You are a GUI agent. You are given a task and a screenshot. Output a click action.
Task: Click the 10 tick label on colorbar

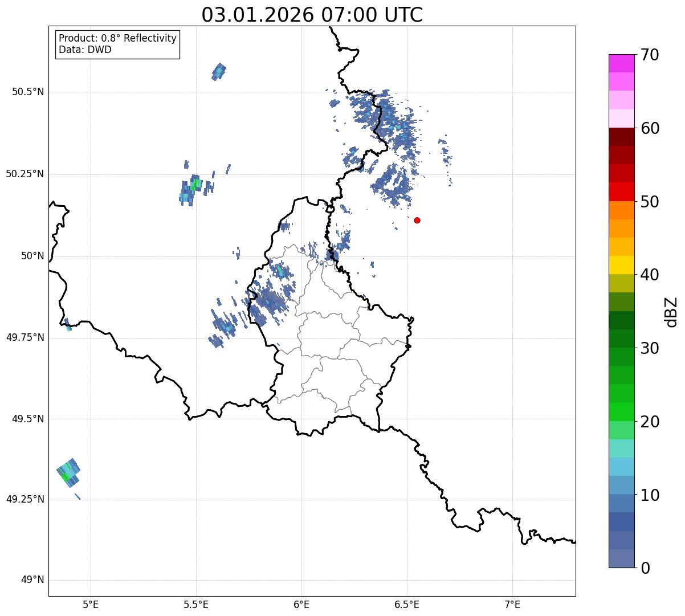(x=650, y=495)
